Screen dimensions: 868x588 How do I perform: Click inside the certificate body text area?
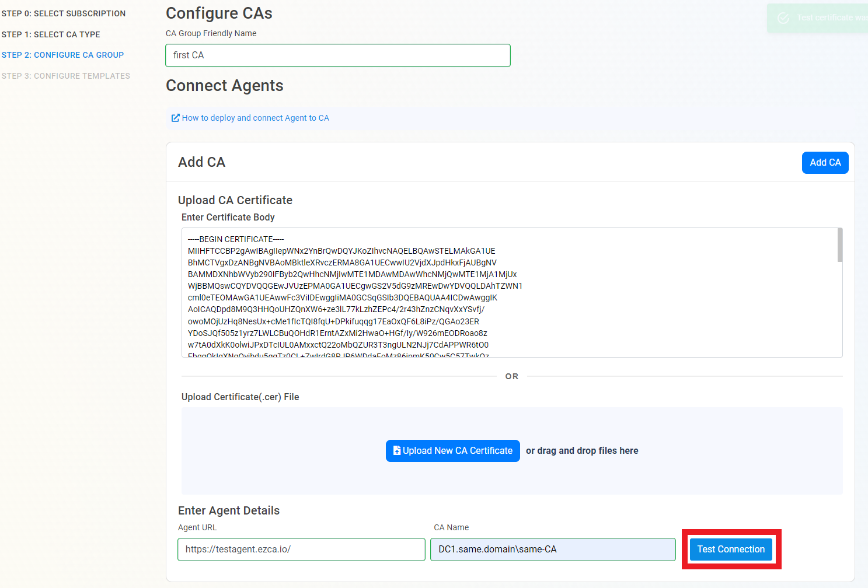(x=509, y=292)
